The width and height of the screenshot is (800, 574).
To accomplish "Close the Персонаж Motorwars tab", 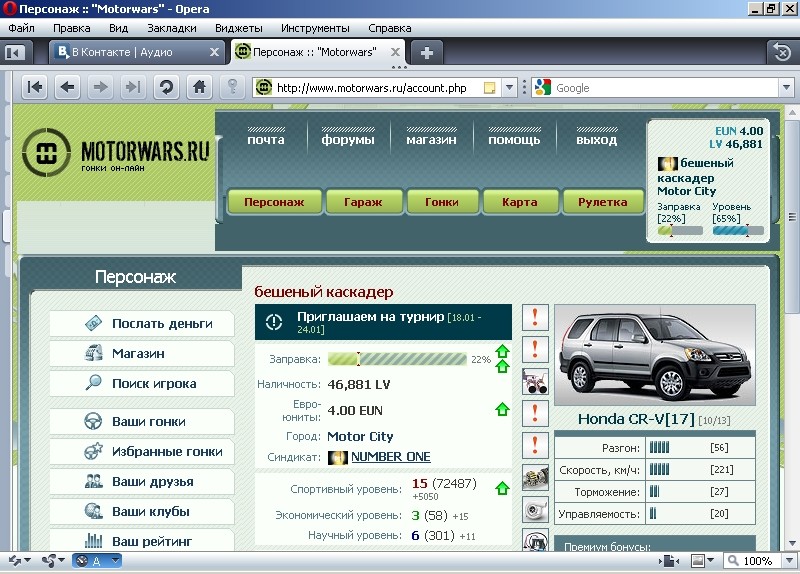I will coord(395,52).
